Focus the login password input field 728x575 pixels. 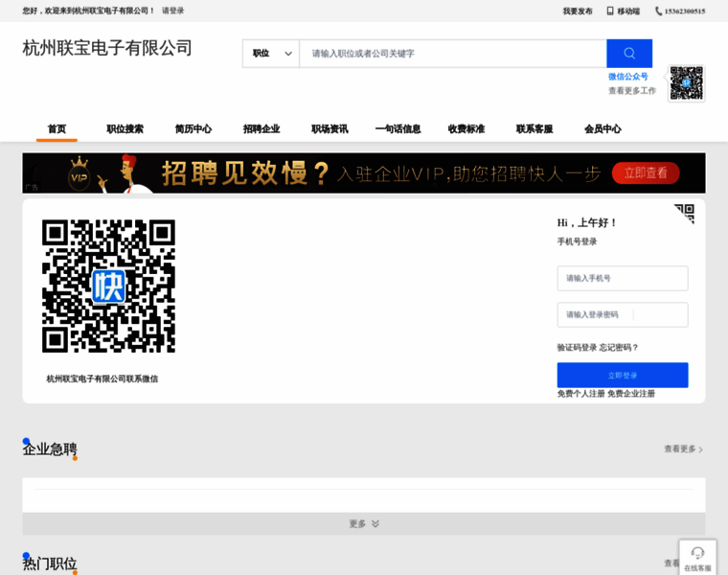pyautogui.click(x=623, y=315)
